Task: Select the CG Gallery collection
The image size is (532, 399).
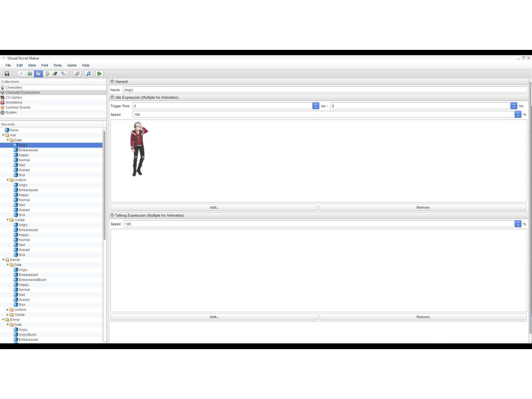Action: click(x=14, y=97)
